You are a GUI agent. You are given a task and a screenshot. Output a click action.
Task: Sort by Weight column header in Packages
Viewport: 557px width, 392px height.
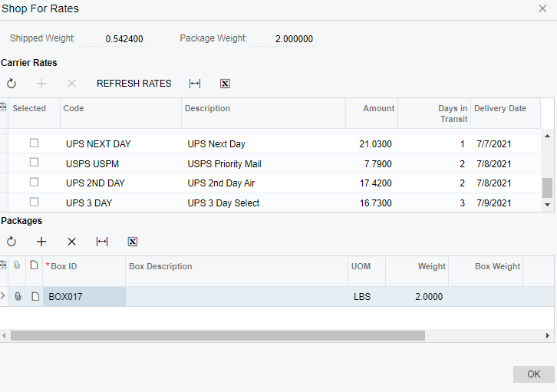(x=417, y=272)
